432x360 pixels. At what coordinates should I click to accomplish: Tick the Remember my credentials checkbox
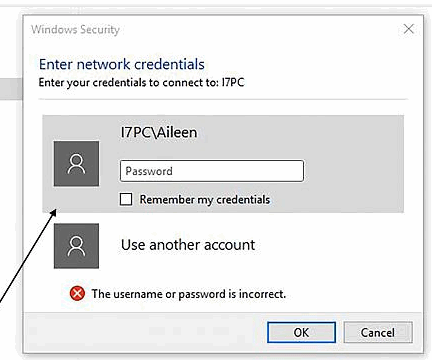(x=126, y=199)
